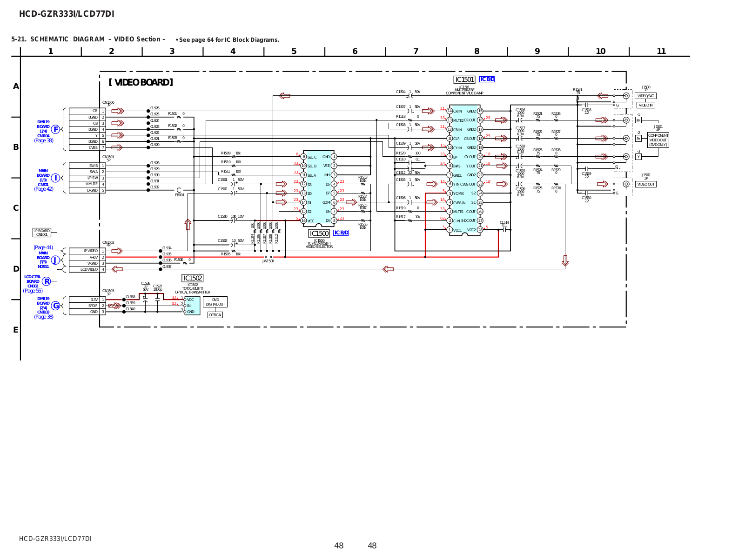This screenshot has width=745, height=560.
Task: Follow the (Page 55) LCD CTRL link
Action: pos(33,291)
